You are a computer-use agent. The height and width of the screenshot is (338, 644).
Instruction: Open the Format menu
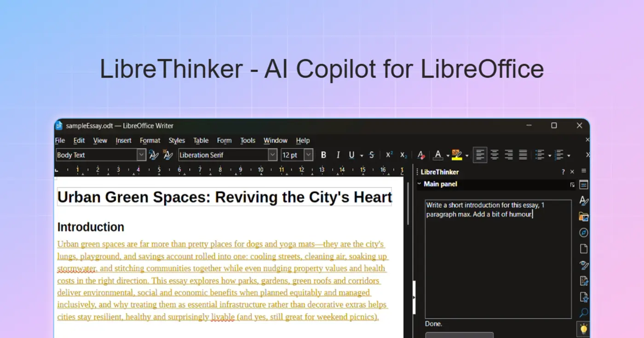150,141
